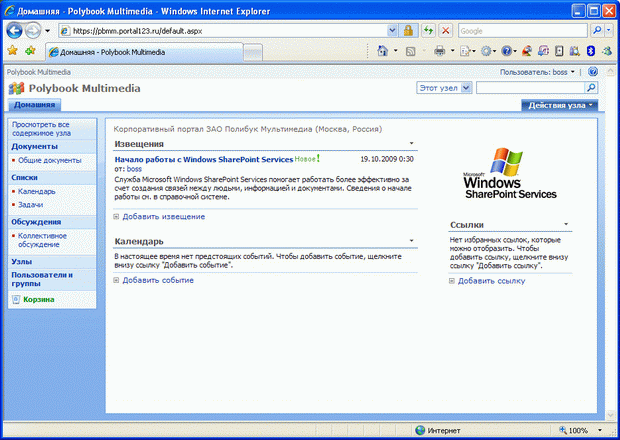
Task: Open the Узлы section heading
Action: (x=21, y=262)
